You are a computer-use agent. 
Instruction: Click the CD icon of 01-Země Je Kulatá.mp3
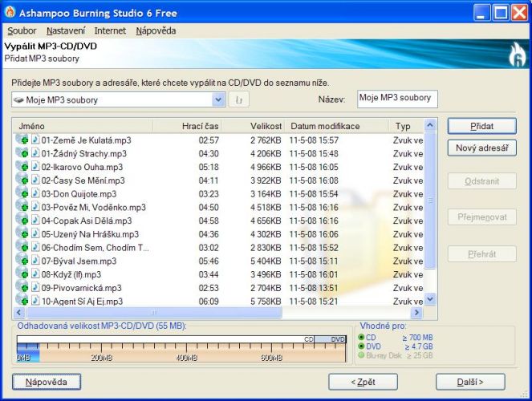(22, 140)
